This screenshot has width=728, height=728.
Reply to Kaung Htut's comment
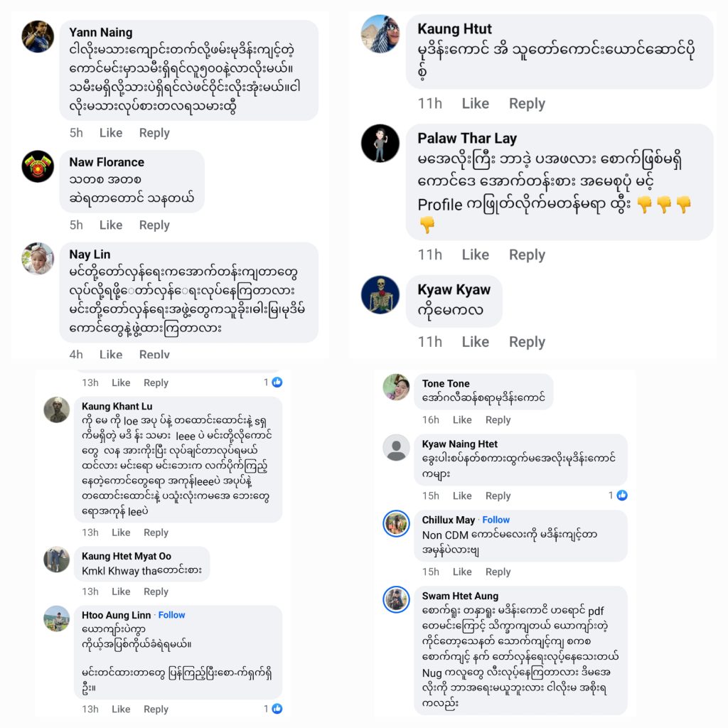[527, 104]
